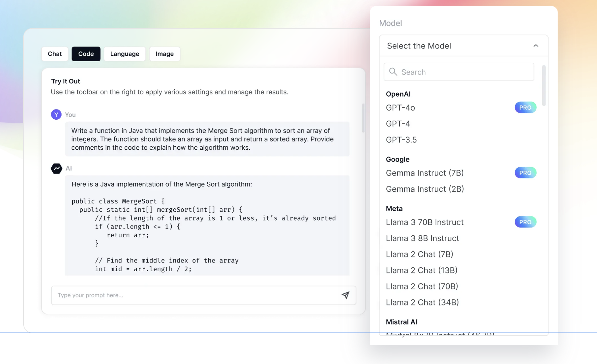Click the AI sender label
This screenshot has width=597, height=364.
click(x=69, y=168)
